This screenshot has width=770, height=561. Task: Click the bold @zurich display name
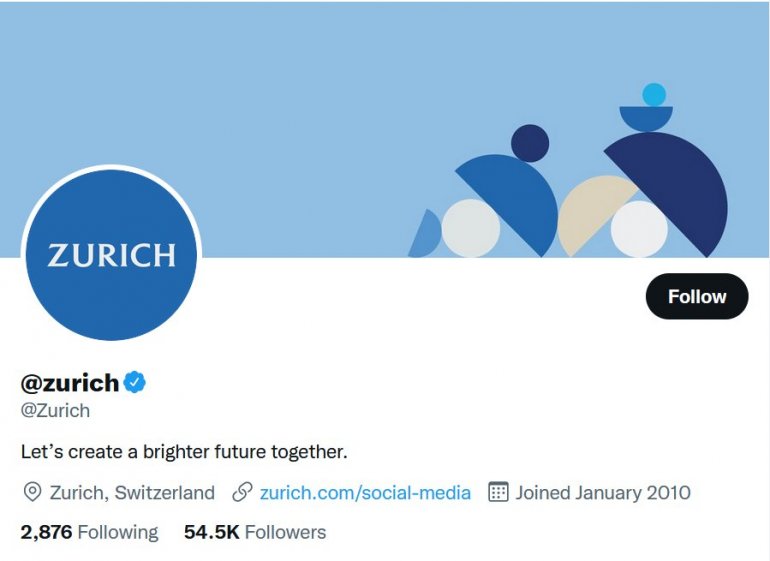click(x=70, y=381)
